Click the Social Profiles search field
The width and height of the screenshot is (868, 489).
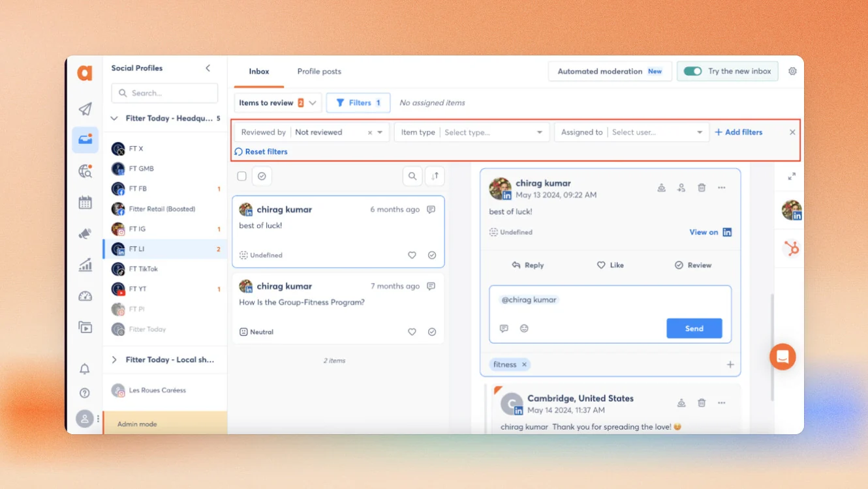coord(164,93)
